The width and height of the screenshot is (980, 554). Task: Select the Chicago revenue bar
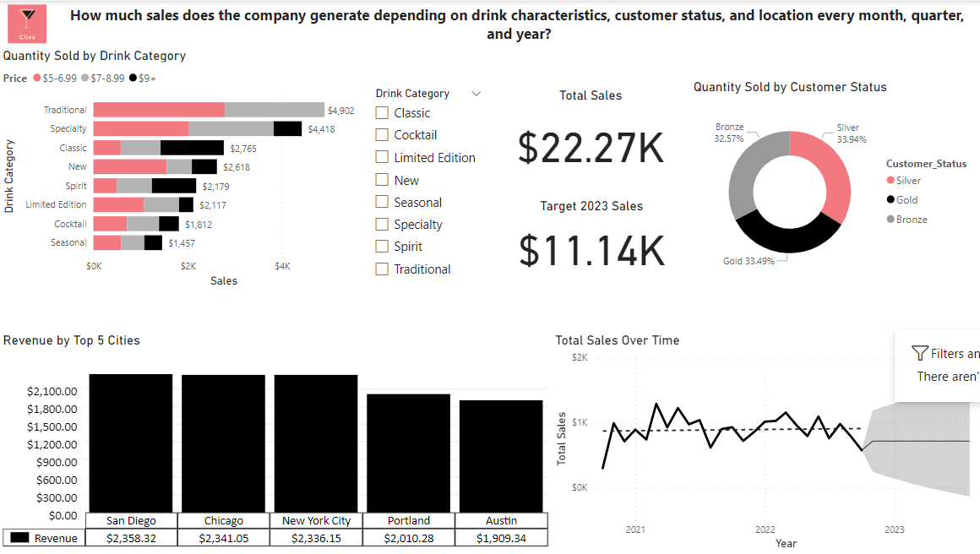click(x=223, y=444)
